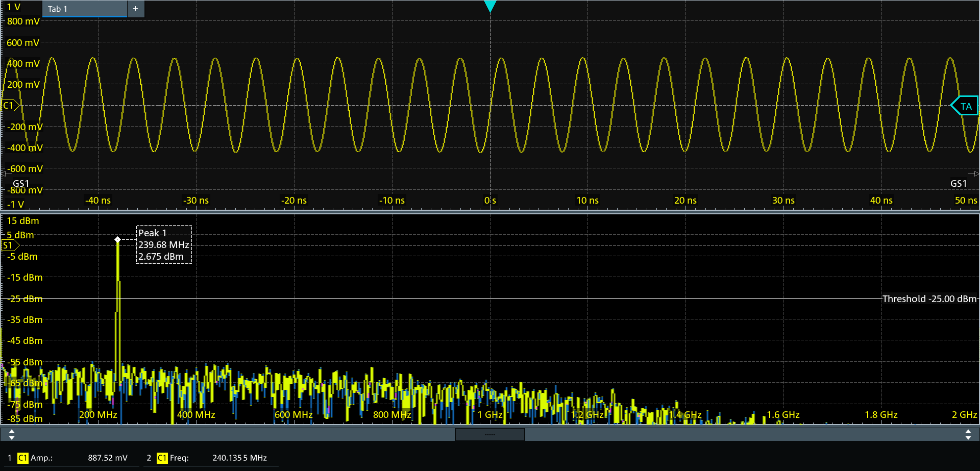The width and height of the screenshot is (980, 471).
Task: Click the -85 dBm spectrum axis label
Action: pyautogui.click(x=24, y=419)
